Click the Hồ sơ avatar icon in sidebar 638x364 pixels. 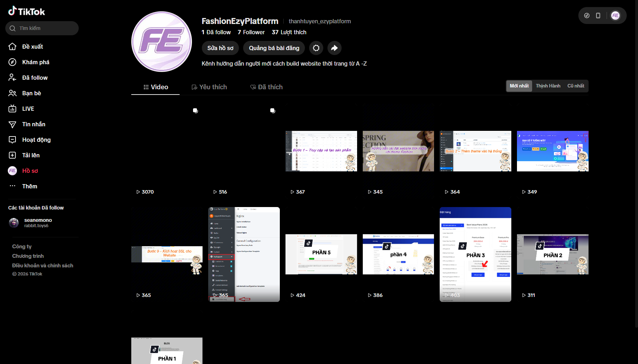tap(12, 171)
